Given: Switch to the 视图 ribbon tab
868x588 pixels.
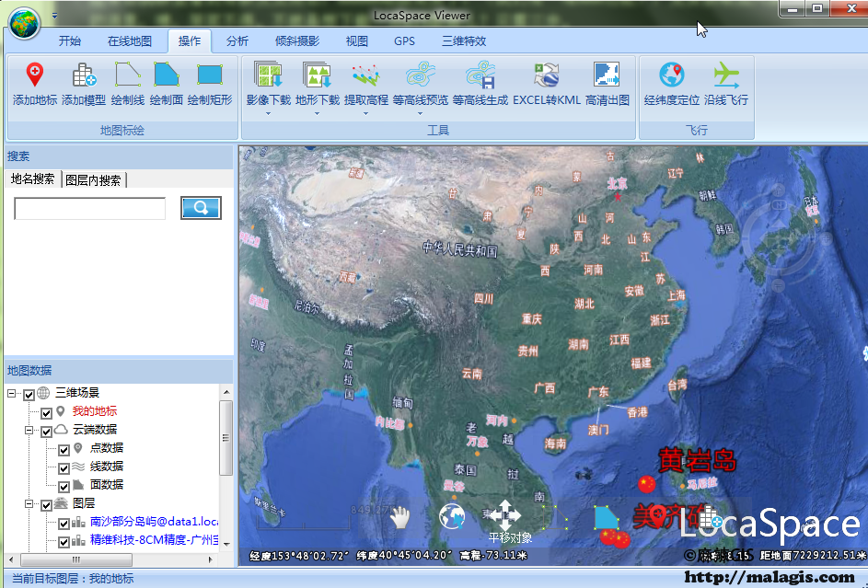Looking at the screenshot, I should click(x=357, y=40).
